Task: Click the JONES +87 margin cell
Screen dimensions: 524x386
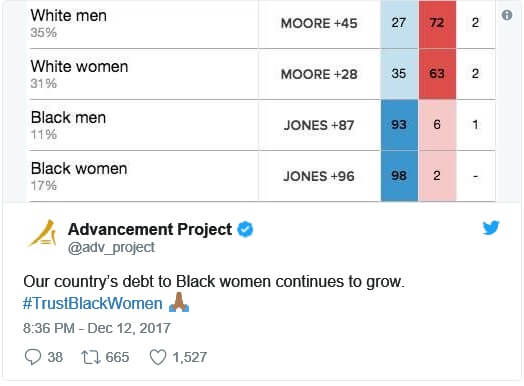Action: coord(319,125)
